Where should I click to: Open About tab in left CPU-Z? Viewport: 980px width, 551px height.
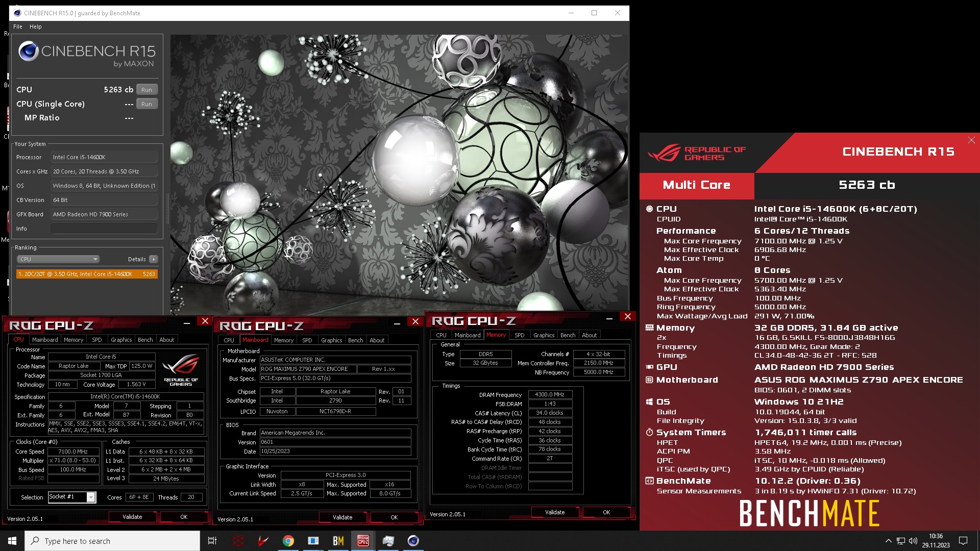point(167,340)
